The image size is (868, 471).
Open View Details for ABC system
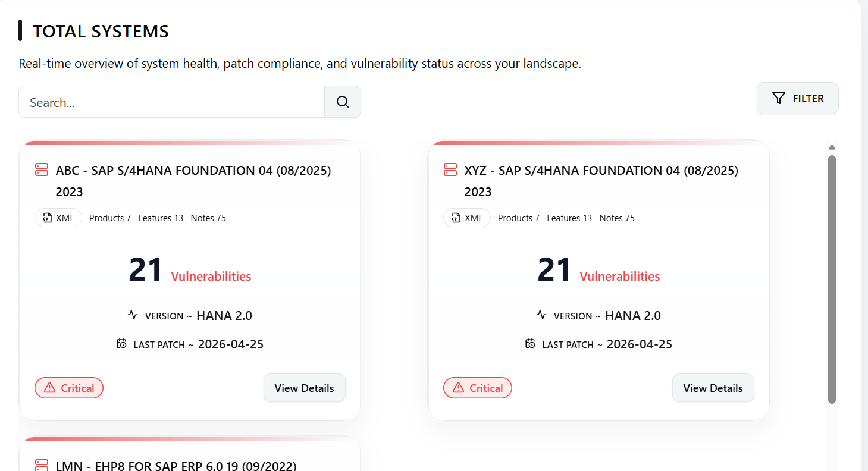[x=305, y=388]
